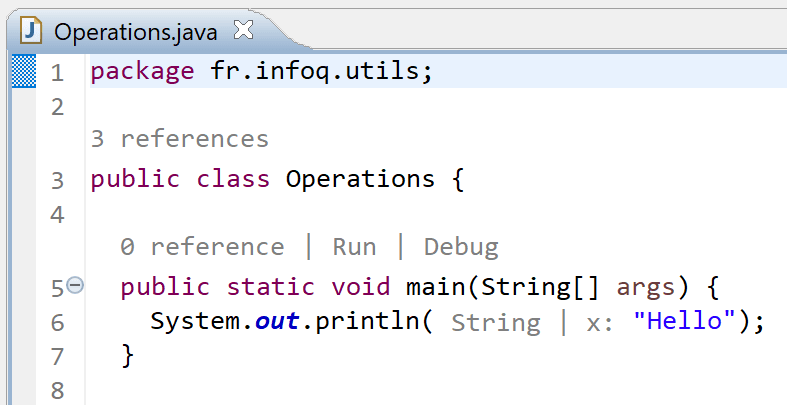Start debugging via Debug code lens

tap(461, 247)
